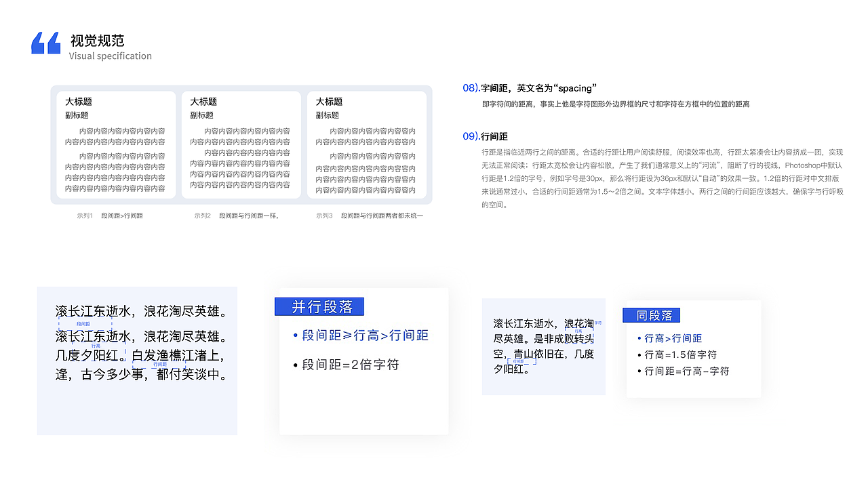Select the 同段落 blue header label

[651, 315]
